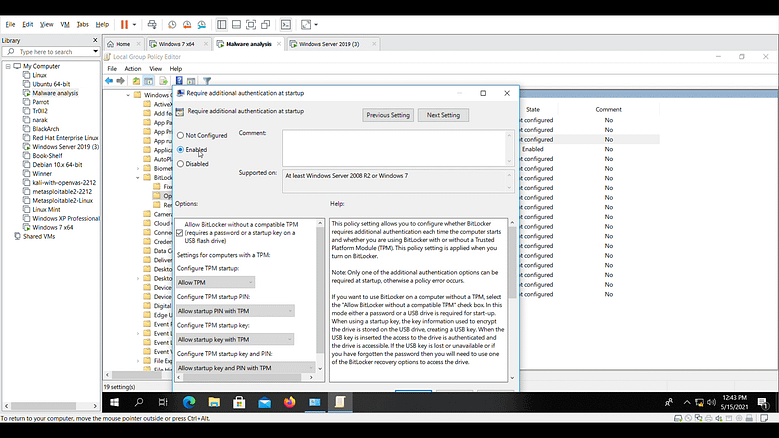Viewport: 779px width, 438px height.
Task: Open File Explorer from the taskbar
Action: [x=214, y=402]
